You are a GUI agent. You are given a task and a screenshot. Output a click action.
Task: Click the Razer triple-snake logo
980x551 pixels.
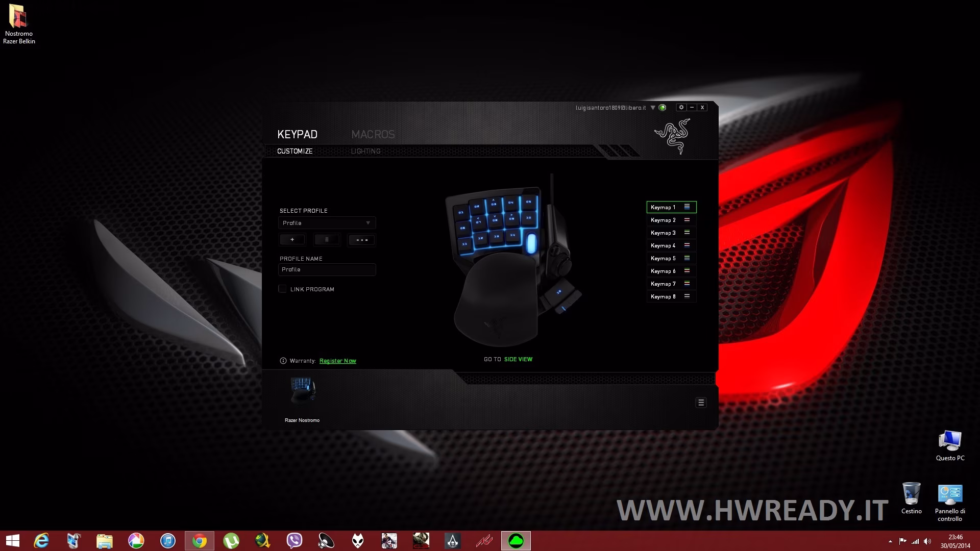click(x=672, y=136)
